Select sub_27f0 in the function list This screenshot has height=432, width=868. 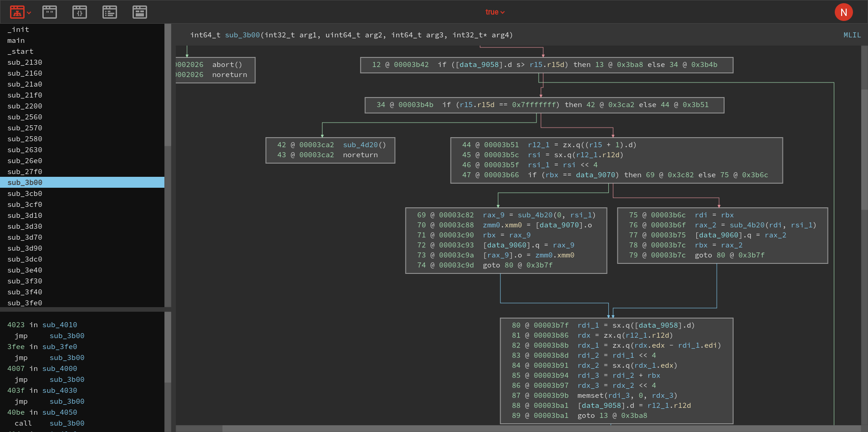pos(82,172)
